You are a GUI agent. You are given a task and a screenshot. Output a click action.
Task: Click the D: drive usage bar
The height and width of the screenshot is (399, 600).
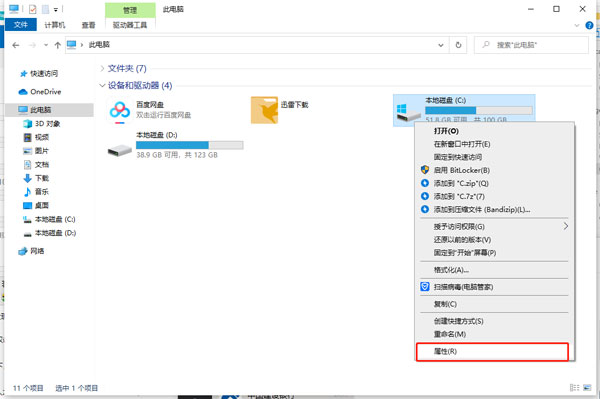(x=190, y=145)
